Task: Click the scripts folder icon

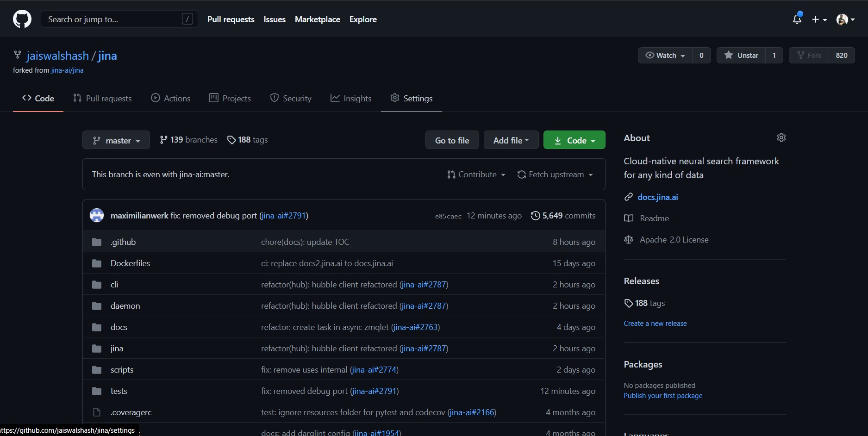Action: tap(97, 370)
